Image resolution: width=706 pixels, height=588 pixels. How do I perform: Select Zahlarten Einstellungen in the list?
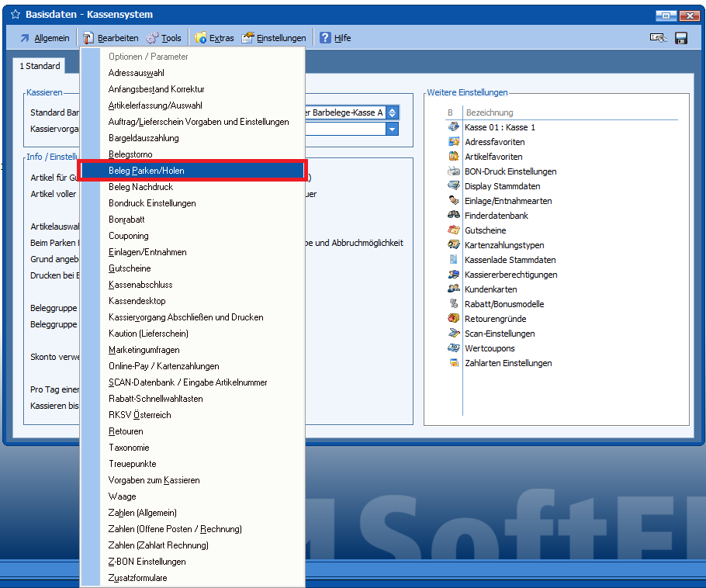tap(508, 363)
